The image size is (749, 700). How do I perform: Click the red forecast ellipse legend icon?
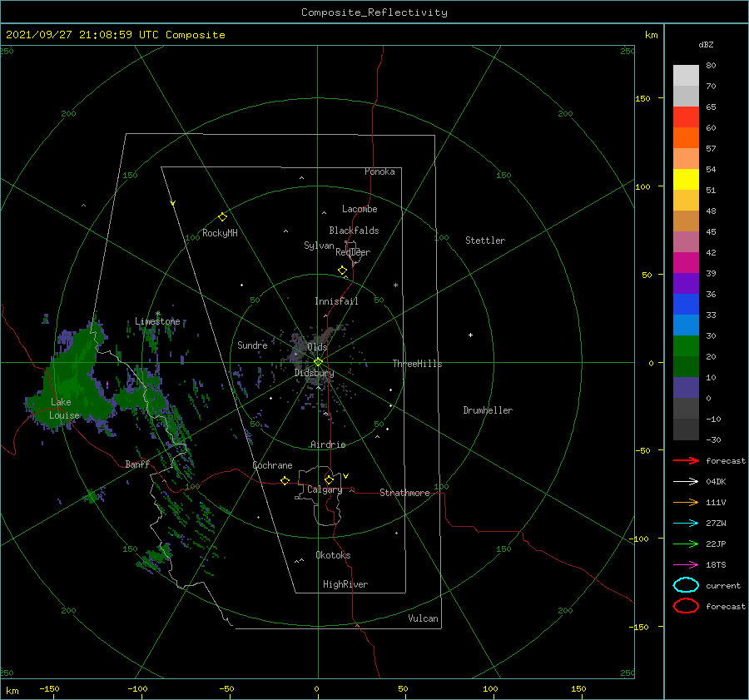coord(686,606)
